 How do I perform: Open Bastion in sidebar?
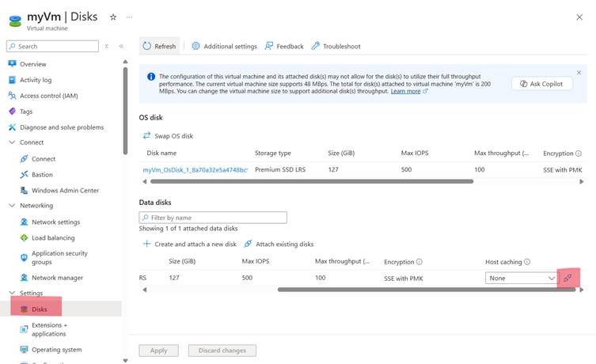42,175
